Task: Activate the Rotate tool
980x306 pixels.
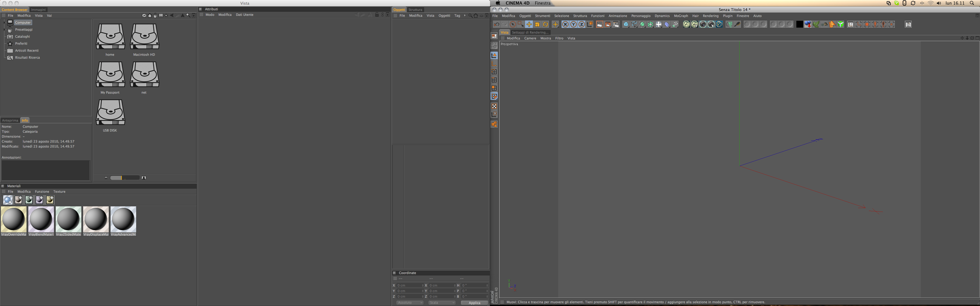Action: tap(545, 24)
